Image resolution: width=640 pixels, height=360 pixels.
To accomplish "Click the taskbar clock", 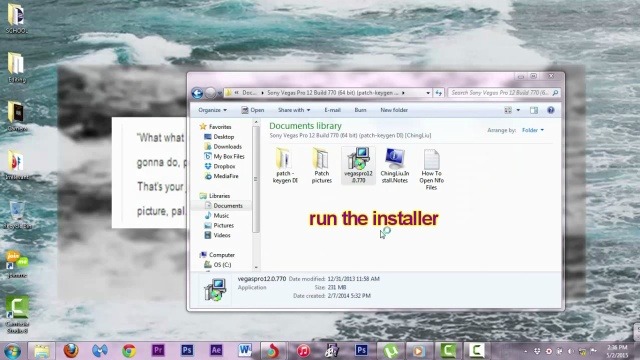I will (x=617, y=351).
